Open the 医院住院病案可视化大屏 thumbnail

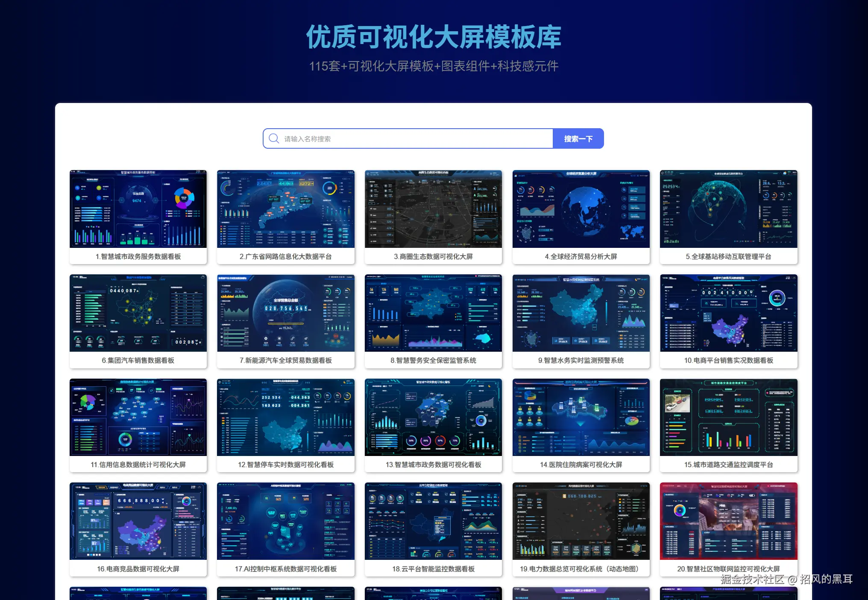(x=581, y=417)
